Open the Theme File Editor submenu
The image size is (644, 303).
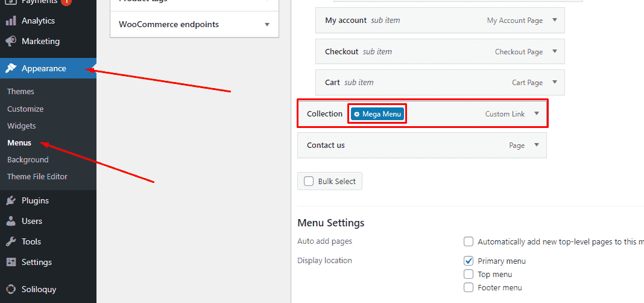[37, 177]
